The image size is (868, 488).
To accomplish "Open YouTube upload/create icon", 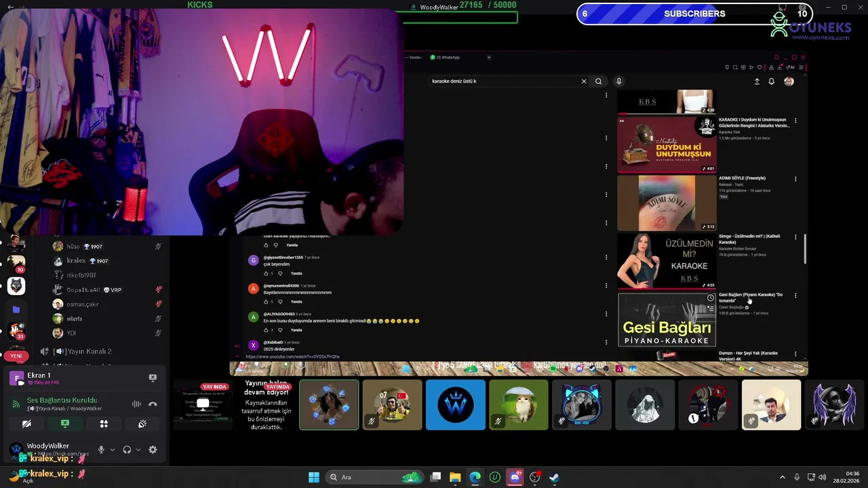I will (757, 81).
